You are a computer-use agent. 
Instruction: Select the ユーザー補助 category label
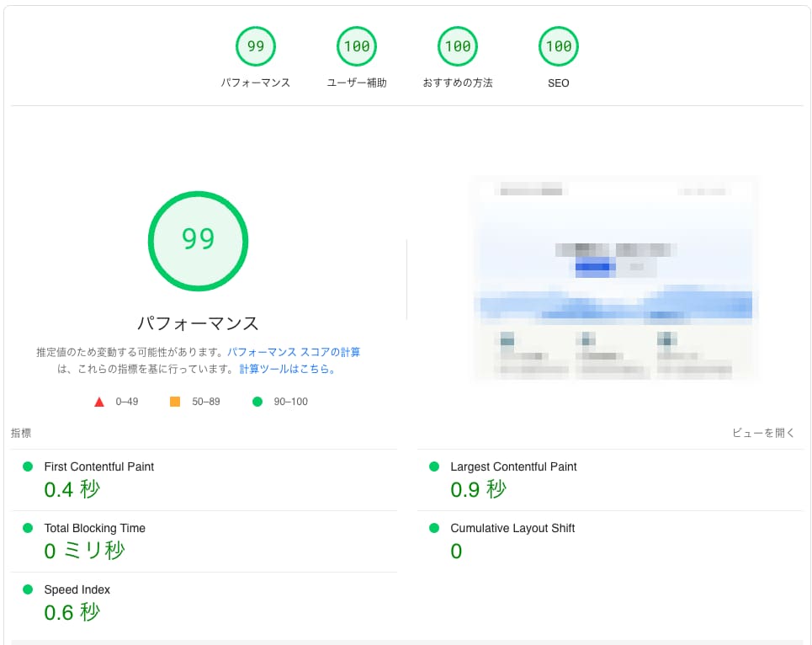[x=357, y=83]
